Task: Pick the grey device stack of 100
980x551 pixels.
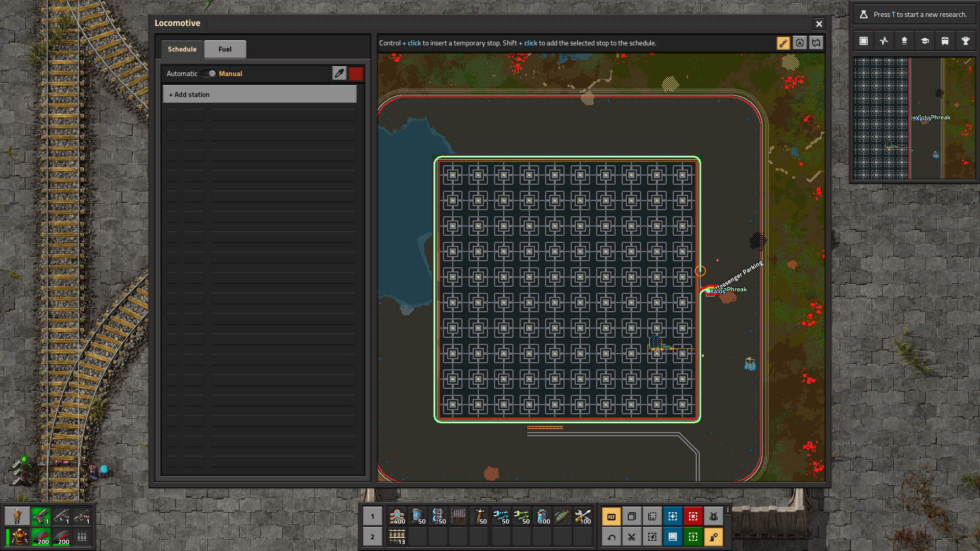Action: 542,516
